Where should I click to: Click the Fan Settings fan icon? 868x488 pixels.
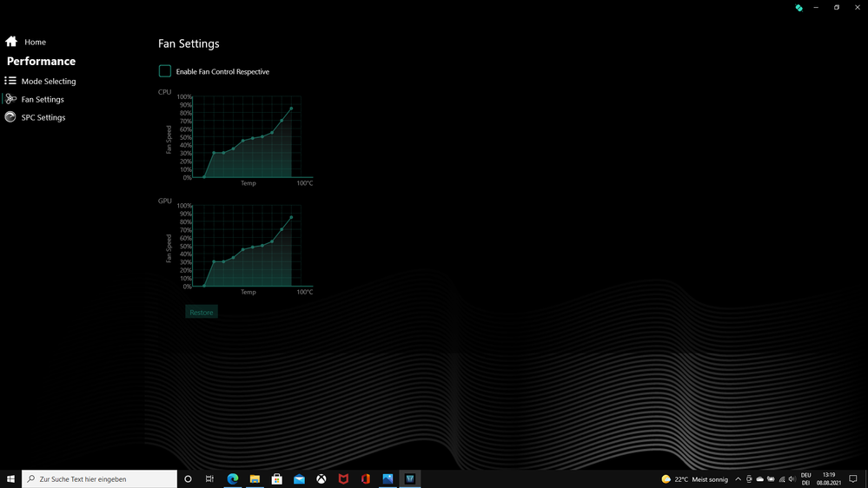[x=10, y=99]
